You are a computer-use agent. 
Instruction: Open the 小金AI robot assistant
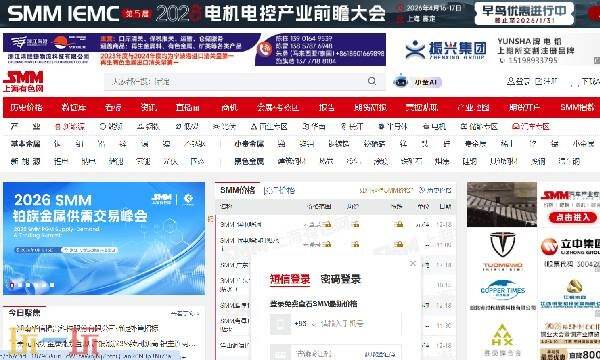[417, 81]
